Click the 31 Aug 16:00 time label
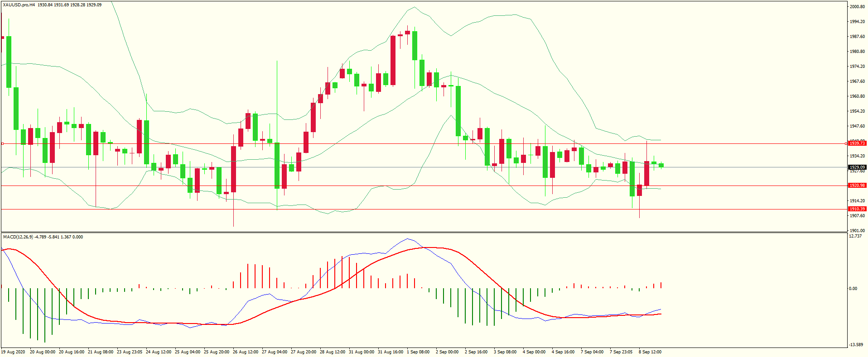 click(391, 352)
